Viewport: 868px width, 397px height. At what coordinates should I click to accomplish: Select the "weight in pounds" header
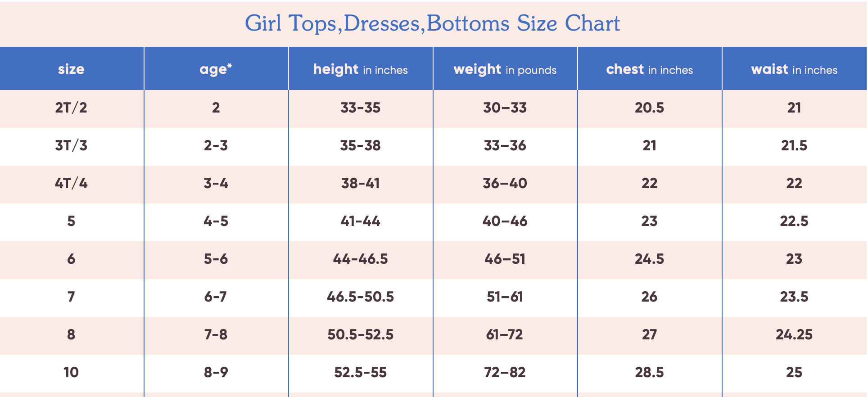tap(505, 69)
